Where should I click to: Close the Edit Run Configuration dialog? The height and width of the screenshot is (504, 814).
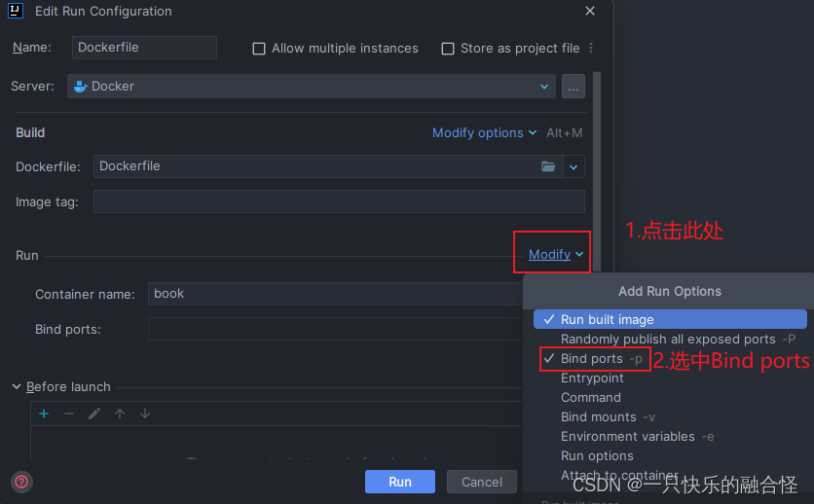[590, 11]
